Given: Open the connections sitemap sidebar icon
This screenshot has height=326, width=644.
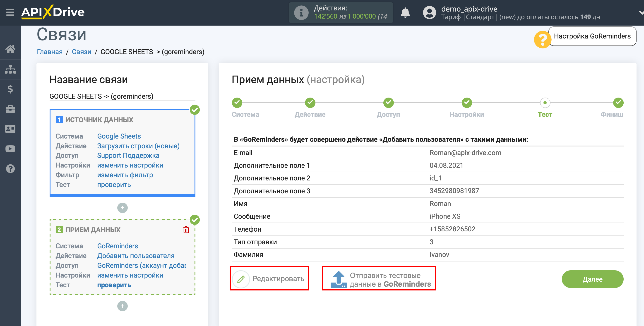Looking at the screenshot, I should click(10, 69).
